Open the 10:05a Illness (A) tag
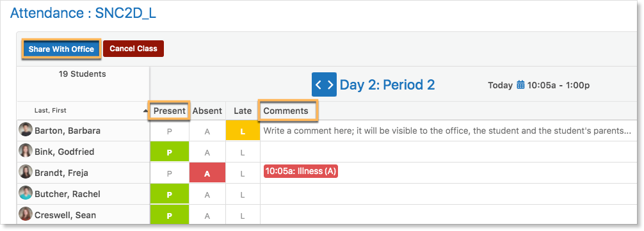This screenshot has width=644, height=231. (301, 171)
